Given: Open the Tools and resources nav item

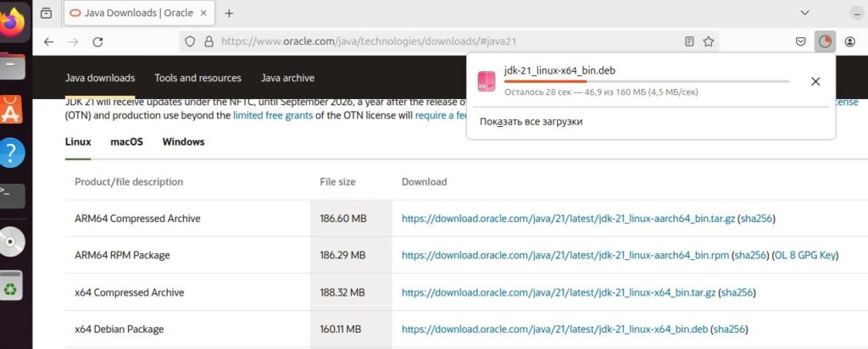Looking at the screenshot, I should tap(198, 79).
